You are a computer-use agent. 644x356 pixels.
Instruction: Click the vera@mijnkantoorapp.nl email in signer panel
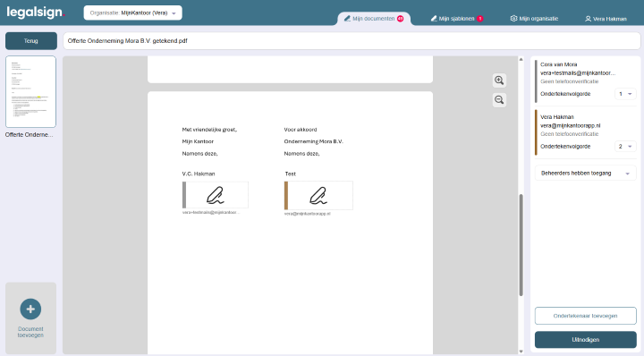570,125
